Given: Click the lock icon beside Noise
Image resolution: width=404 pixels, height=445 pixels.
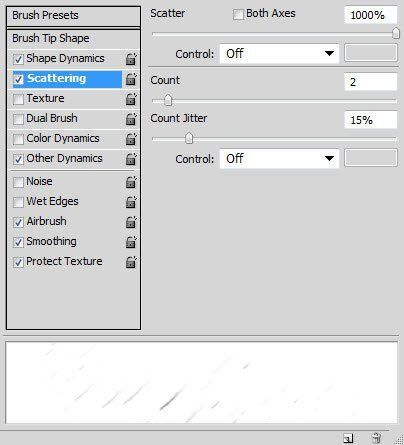Looking at the screenshot, I should (x=131, y=182).
